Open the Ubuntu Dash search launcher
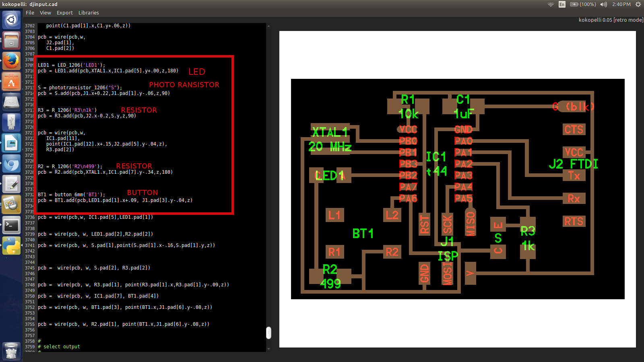The image size is (644, 362). [11, 20]
